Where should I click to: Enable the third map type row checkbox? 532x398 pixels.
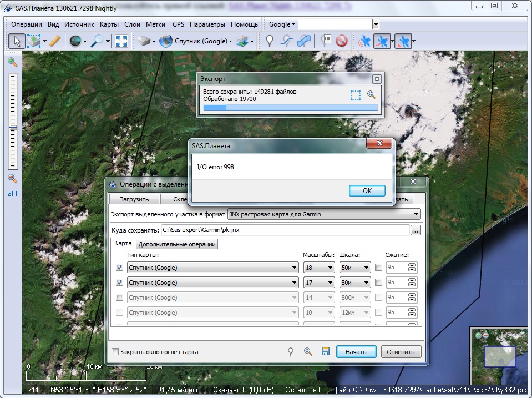[120, 298]
